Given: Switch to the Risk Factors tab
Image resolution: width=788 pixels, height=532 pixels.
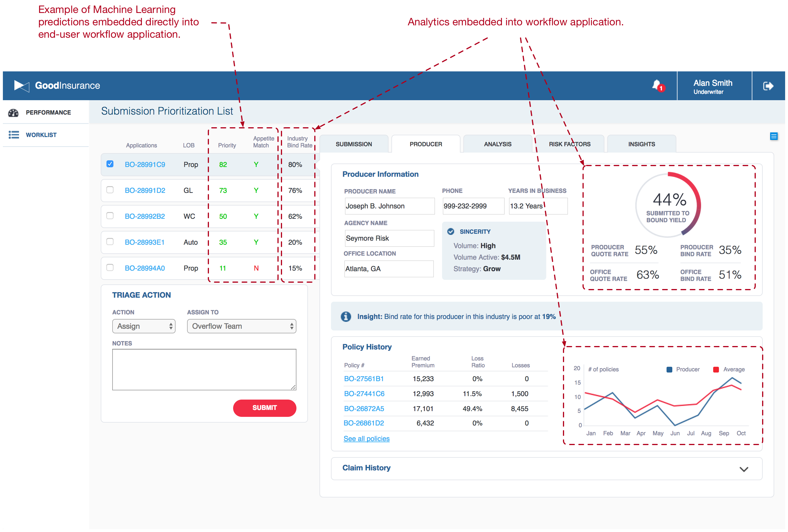Looking at the screenshot, I should pyautogui.click(x=570, y=144).
